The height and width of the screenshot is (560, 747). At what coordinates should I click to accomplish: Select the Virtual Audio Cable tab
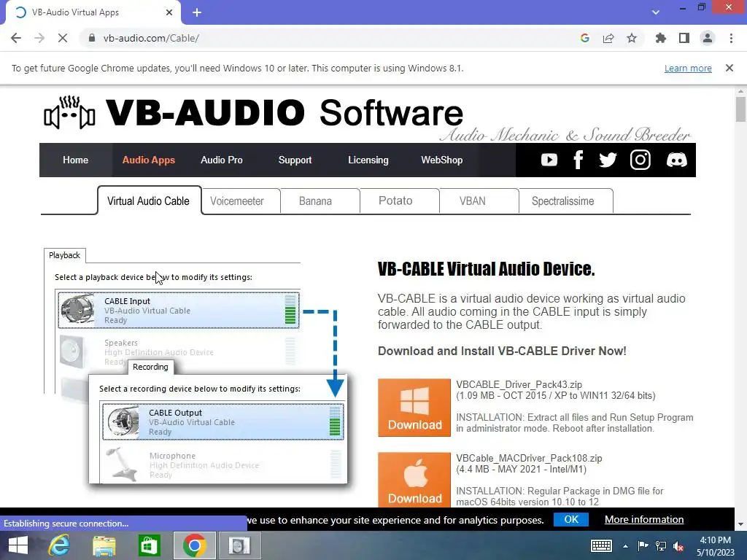149,201
